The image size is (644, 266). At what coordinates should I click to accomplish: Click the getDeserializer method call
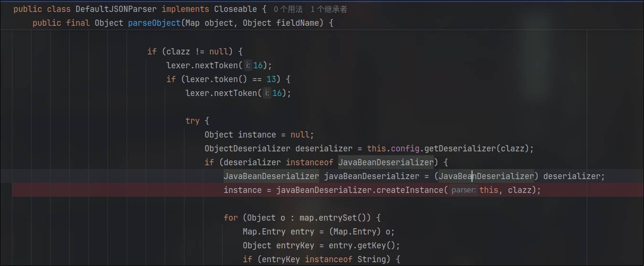[461, 148]
